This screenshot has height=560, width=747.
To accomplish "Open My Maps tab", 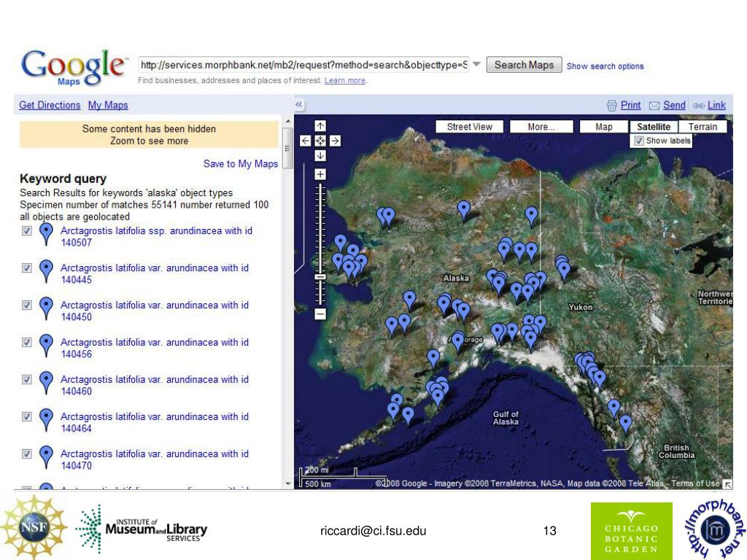I will coord(108,105).
